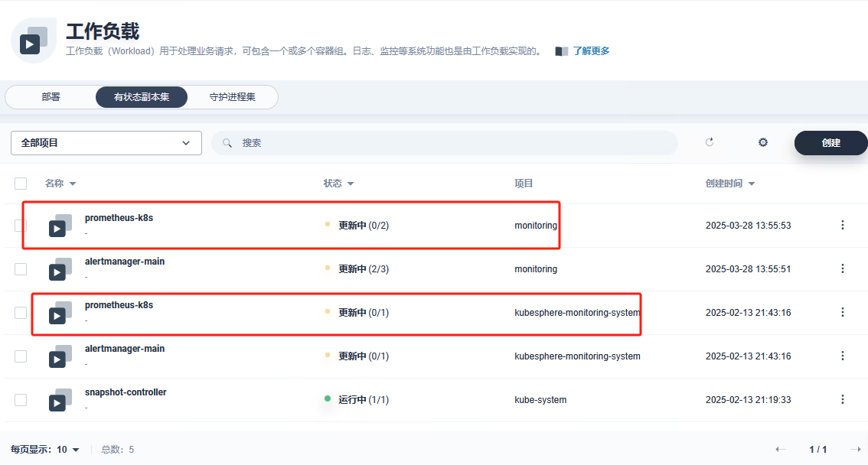Check the box for alertmanager-main in monitoring

pos(21,269)
